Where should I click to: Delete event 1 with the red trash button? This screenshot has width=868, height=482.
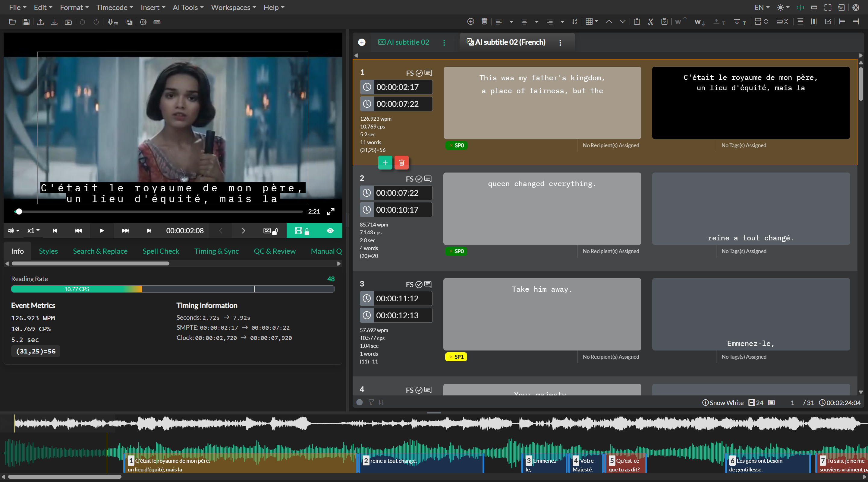tap(402, 163)
